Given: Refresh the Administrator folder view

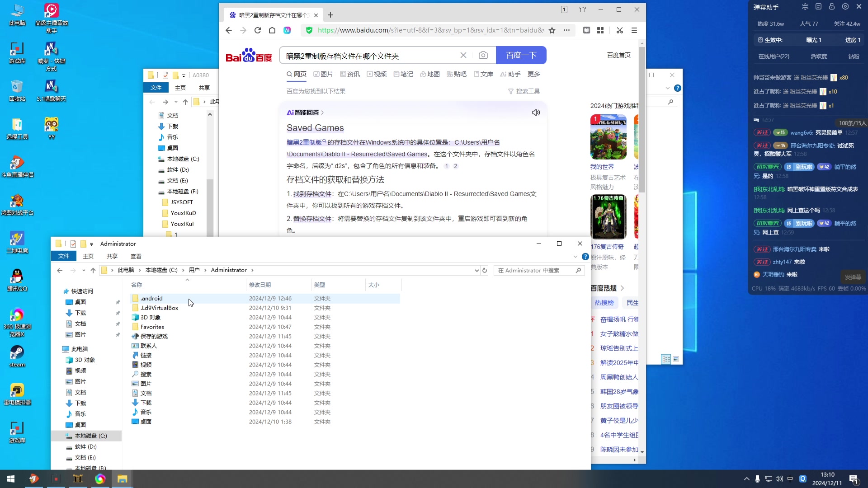Looking at the screenshot, I should [485, 270].
